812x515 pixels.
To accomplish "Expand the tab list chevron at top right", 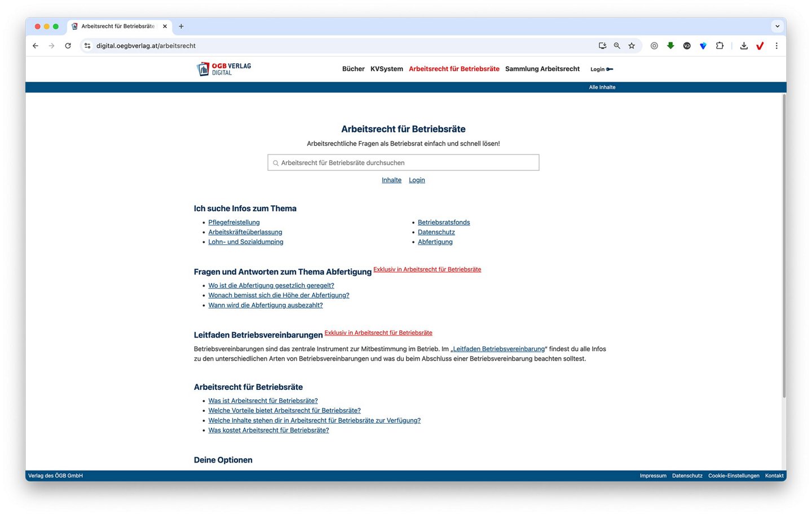I will pos(777,26).
